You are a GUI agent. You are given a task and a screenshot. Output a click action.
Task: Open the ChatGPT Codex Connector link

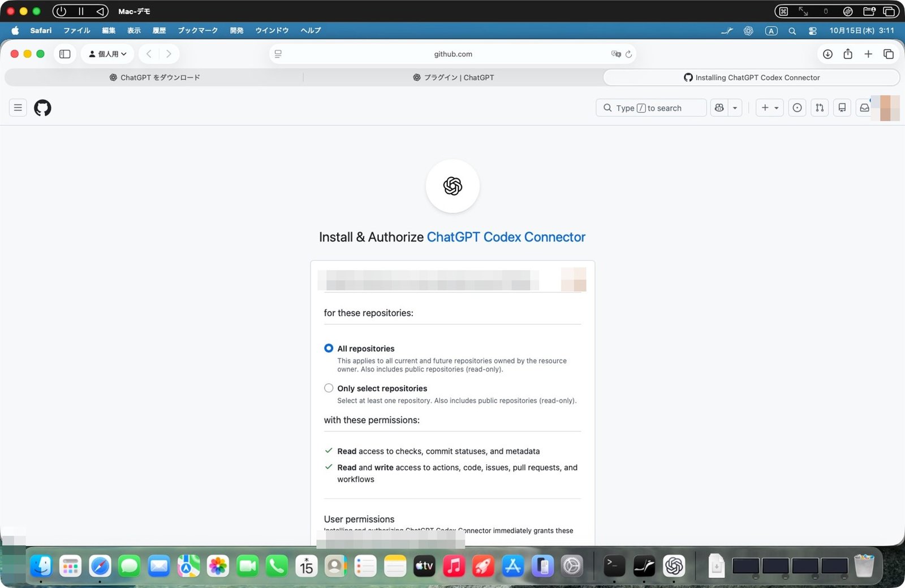tap(506, 237)
